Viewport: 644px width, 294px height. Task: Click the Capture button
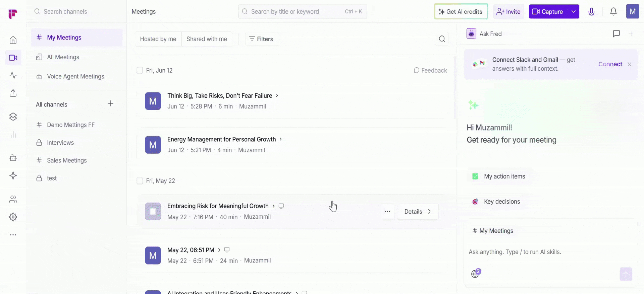coord(548,11)
